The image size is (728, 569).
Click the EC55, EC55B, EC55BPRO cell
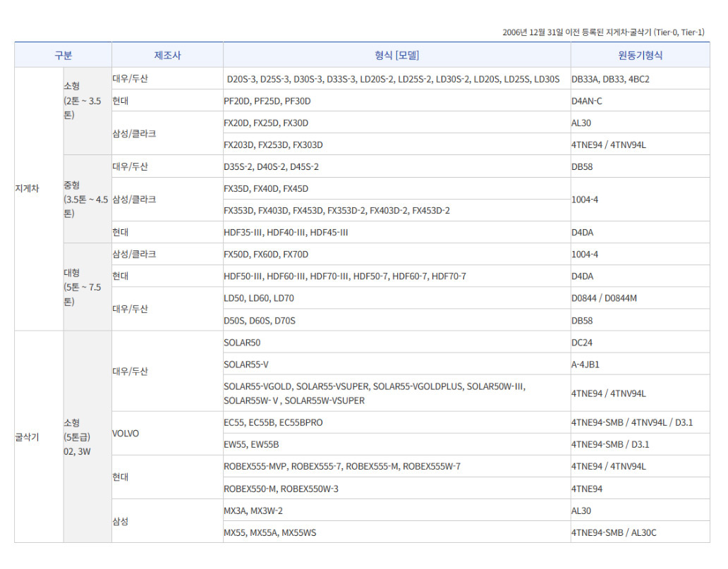click(397, 422)
